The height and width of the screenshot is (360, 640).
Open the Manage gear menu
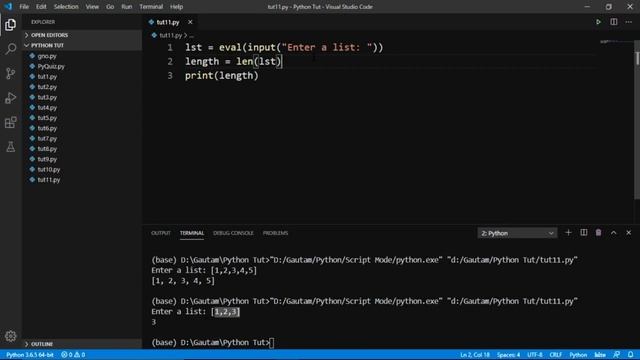tap(11, 336)
